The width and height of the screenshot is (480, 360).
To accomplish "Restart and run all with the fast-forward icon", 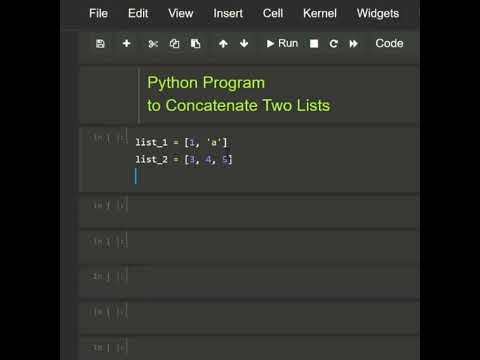I will pos(353,44).
